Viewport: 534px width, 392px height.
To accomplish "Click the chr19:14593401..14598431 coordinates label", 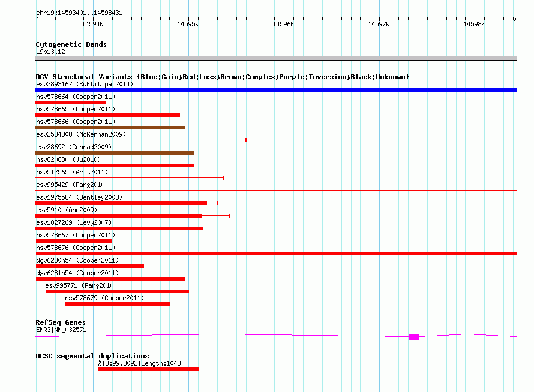I will tap(79, 13).
